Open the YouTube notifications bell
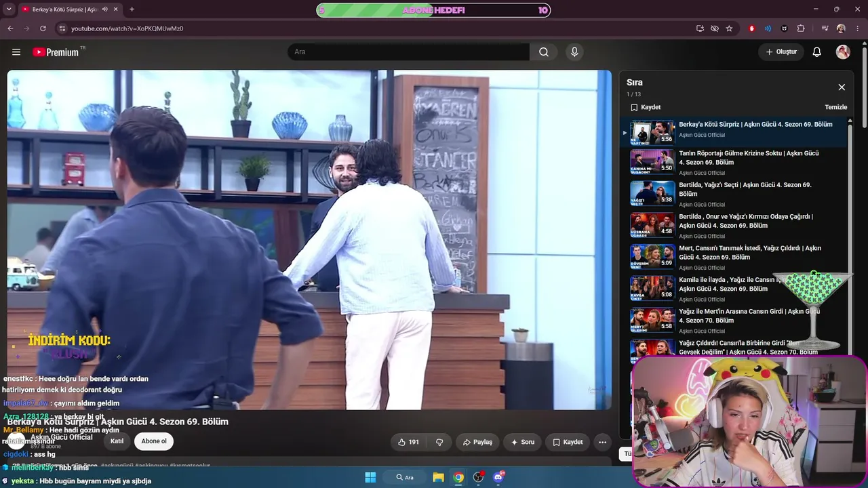The image size is (868, 488). coord(817,52)
